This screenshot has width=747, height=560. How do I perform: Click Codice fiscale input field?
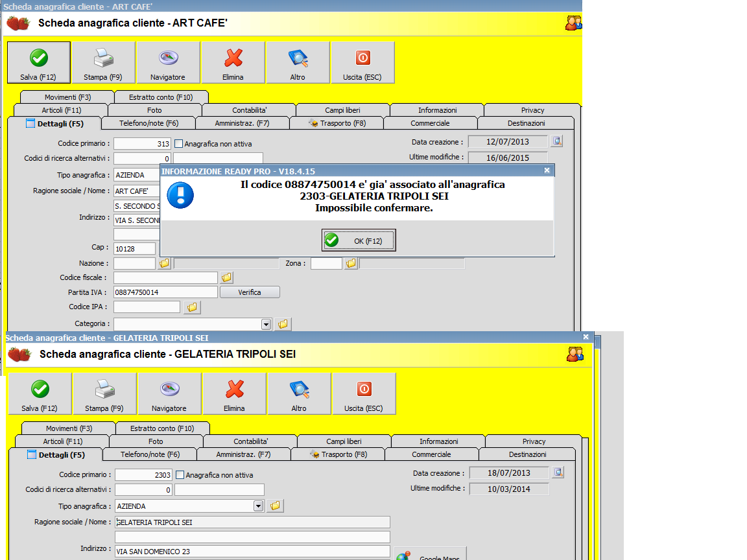click(x=165, y=277)
